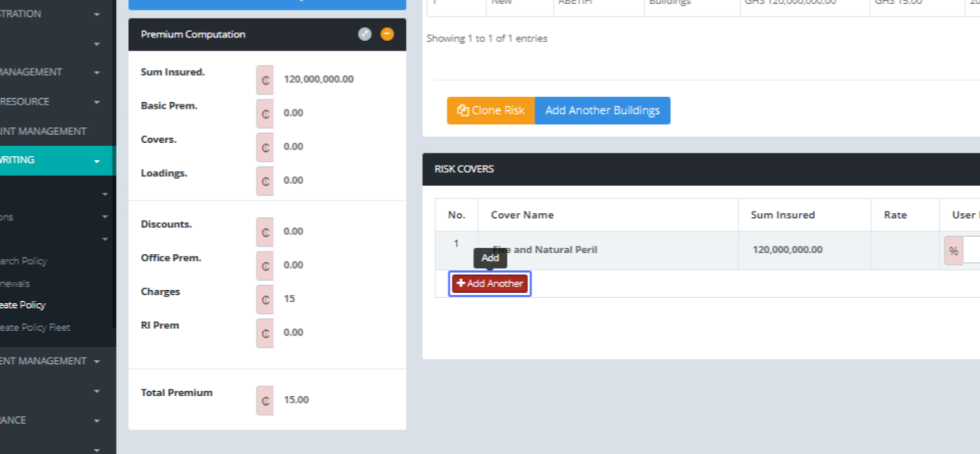The height and width of the screenshot is (454, 980).
Task: Click the Add Another Buildings button
Action: 602,110
